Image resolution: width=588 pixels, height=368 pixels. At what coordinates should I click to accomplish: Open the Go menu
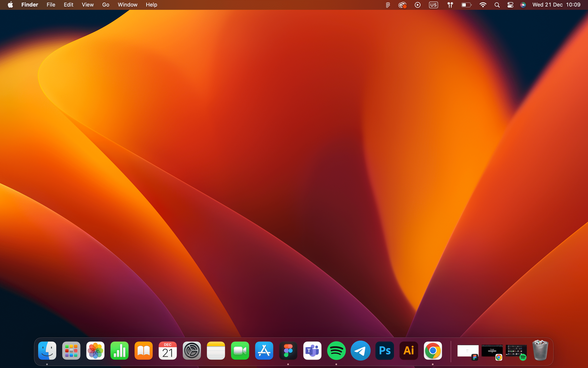click(106, 5)
